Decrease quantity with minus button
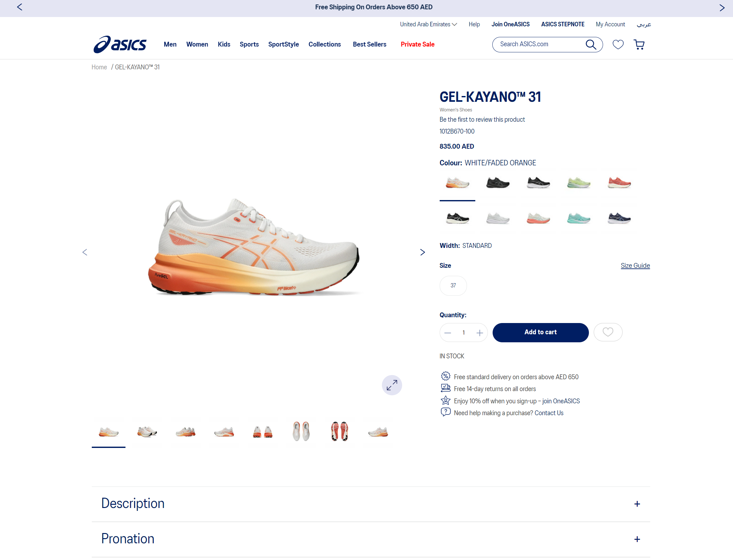The image size is (733, 560). point(447,333)
